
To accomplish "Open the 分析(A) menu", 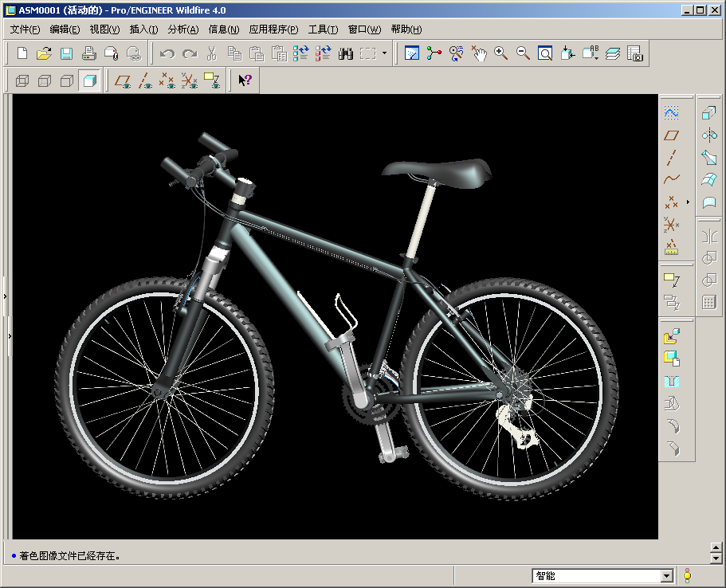I will point(183,29).
